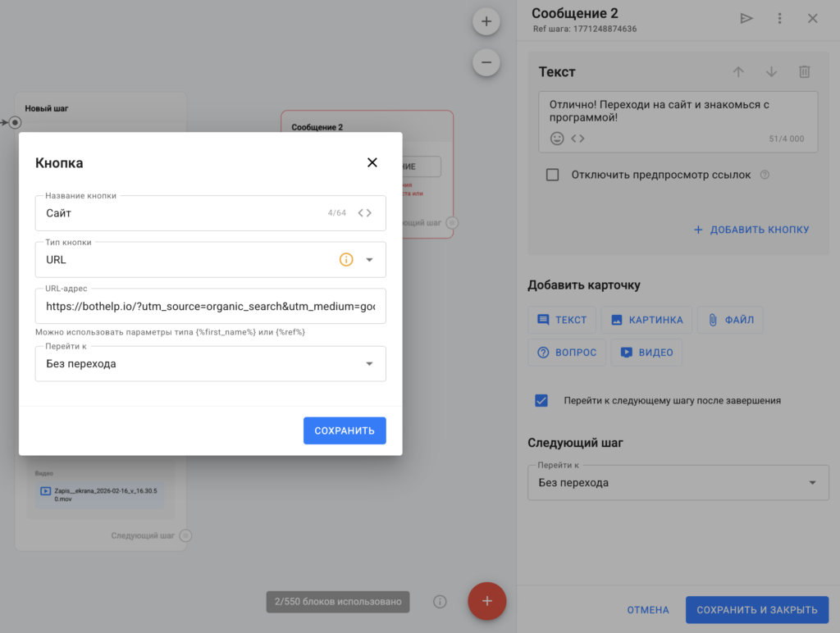The height and width of the screenshot is (633, 840).
Task: Zoom out the canvas with minus button
Action: 486,62
